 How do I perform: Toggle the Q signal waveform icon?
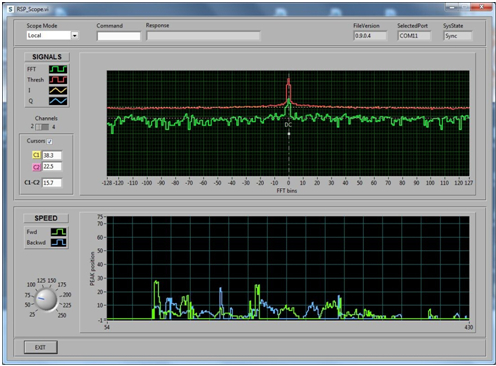58,101
